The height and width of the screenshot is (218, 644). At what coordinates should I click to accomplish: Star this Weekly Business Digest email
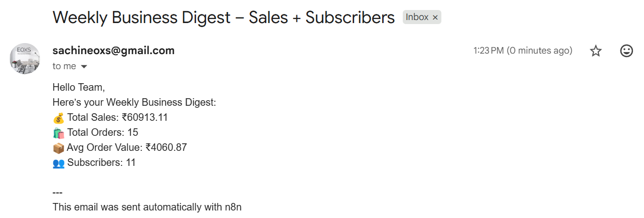595,51
